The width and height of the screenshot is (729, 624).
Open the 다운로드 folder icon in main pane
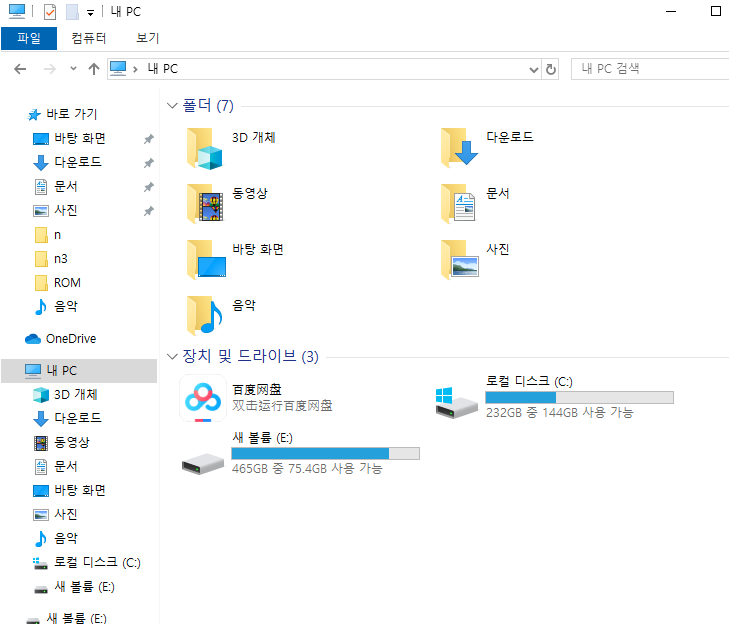(459, 148)
